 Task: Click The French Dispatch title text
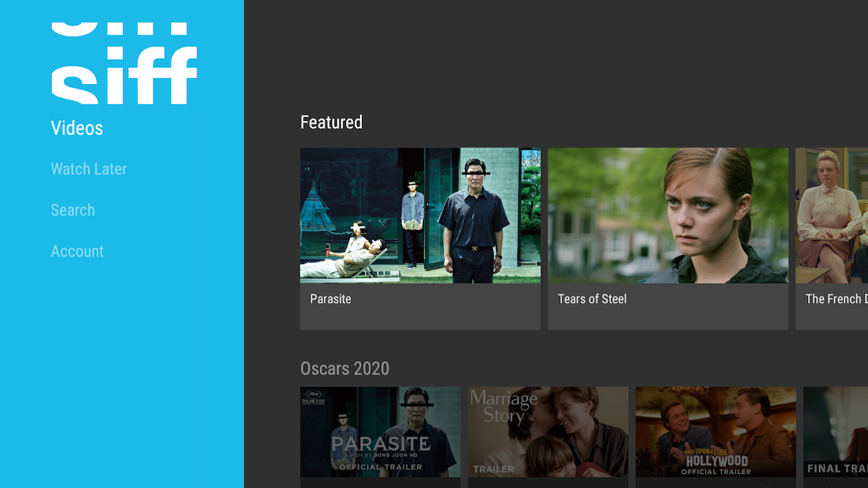836,299
